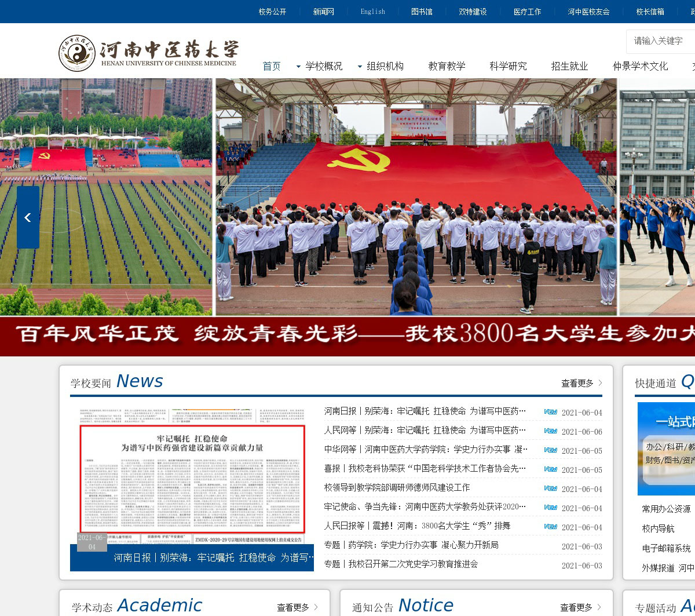Open the featured caption 河南日报｜别荣海
Screen dimensions: 695x616
coord(214,558)
